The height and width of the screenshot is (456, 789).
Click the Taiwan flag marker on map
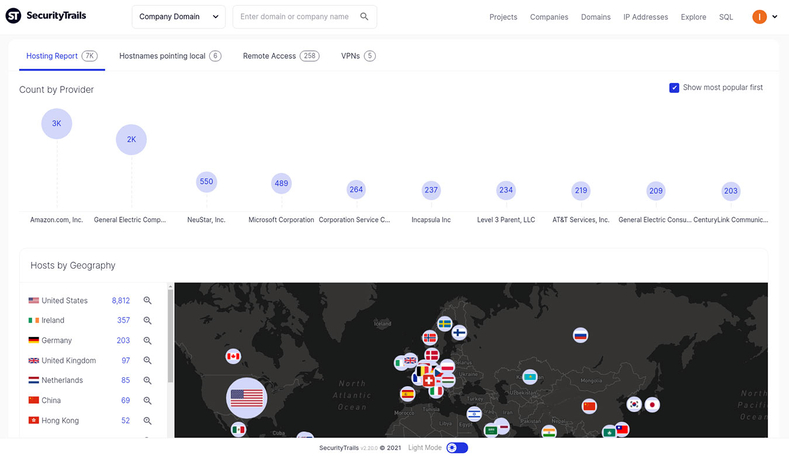point(622,429)
